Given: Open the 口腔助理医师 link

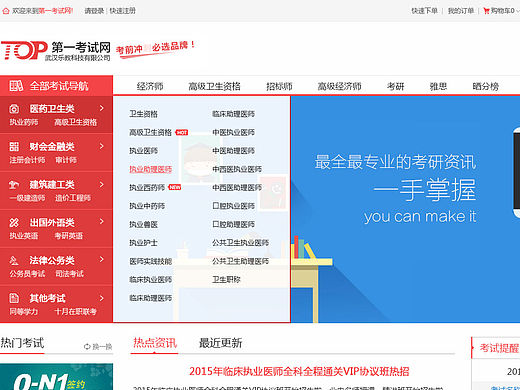Looking at the screenshot, I should pos(233,225).
